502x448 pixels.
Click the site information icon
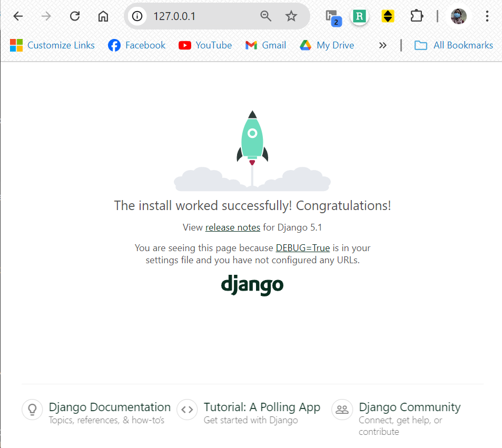tap(137, 16)
